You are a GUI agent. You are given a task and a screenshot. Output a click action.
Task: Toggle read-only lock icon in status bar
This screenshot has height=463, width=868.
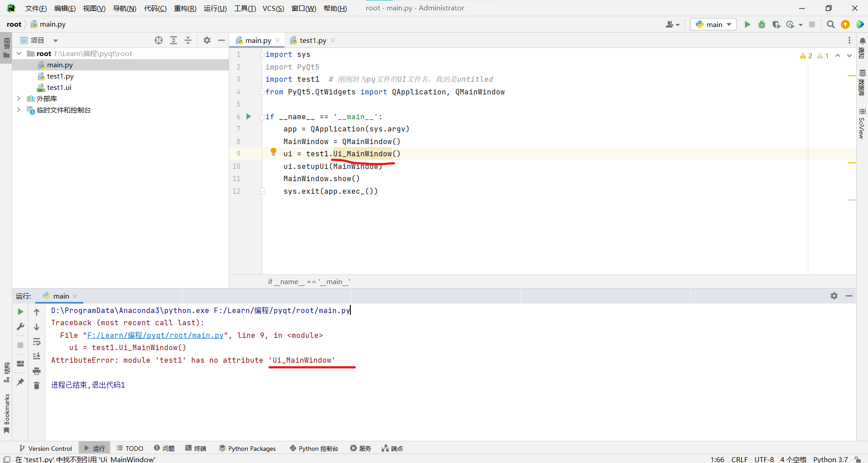[858, 459]
